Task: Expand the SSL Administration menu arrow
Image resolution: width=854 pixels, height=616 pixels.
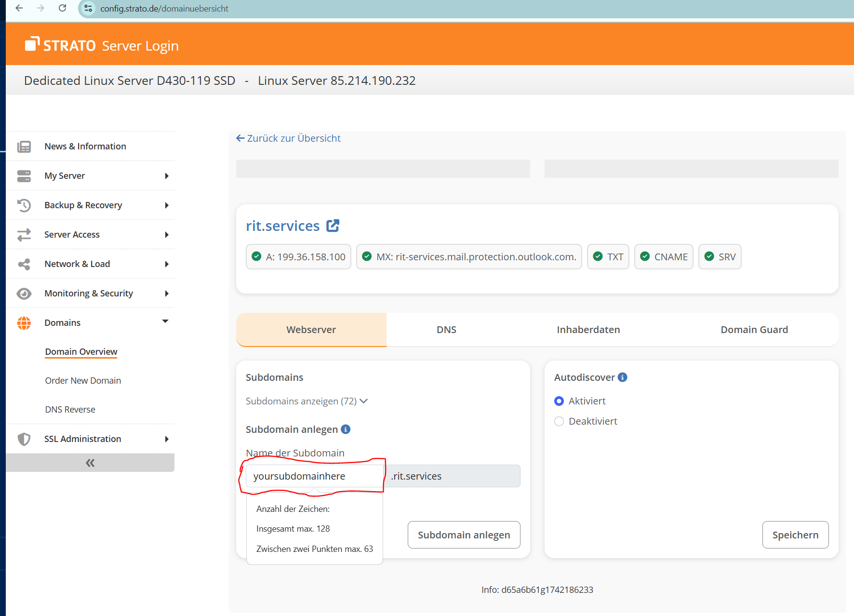Action: [x=167, y=439]
